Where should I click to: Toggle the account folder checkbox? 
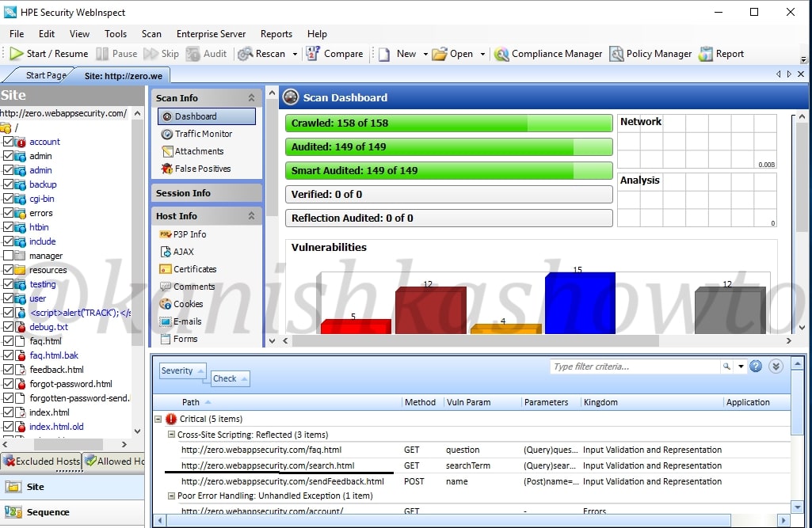coord(8,142)
